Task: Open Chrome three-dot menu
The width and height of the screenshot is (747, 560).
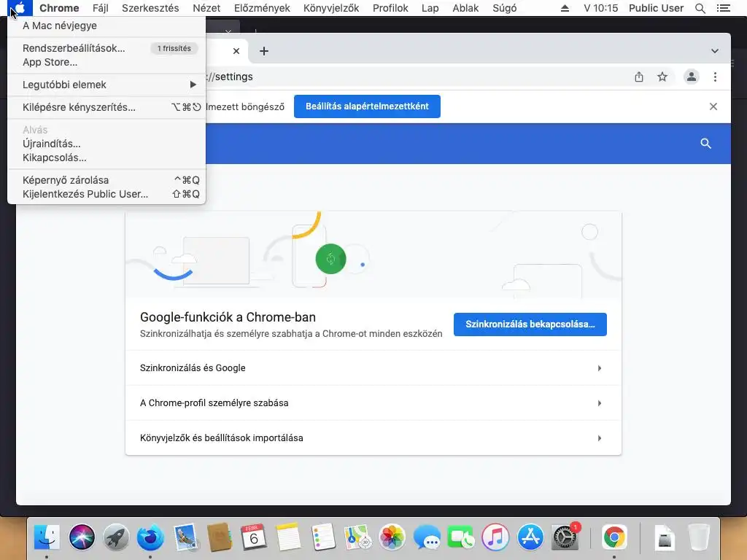Action: [715, 77]
